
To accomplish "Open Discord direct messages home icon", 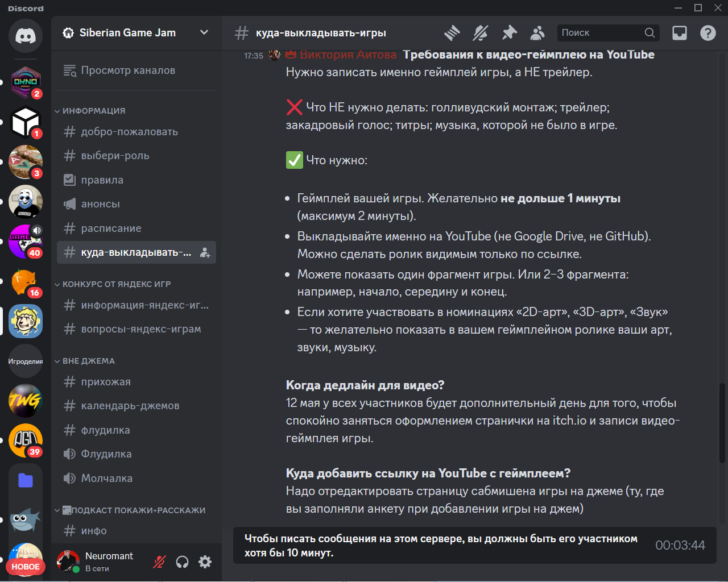I will click(x=26, y=36).
